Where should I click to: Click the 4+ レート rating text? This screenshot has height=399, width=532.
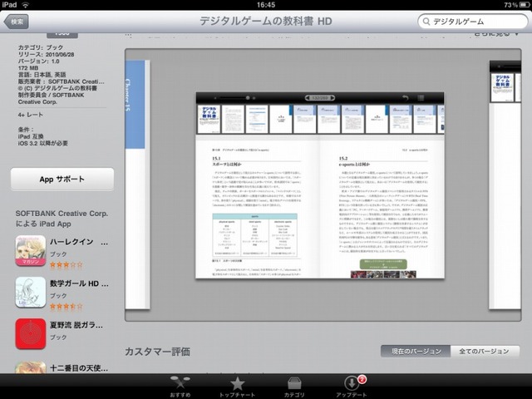point(31,115)
